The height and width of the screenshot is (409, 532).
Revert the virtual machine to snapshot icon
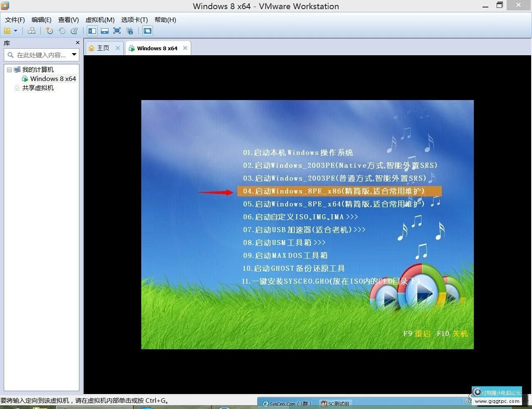[62, 31]
